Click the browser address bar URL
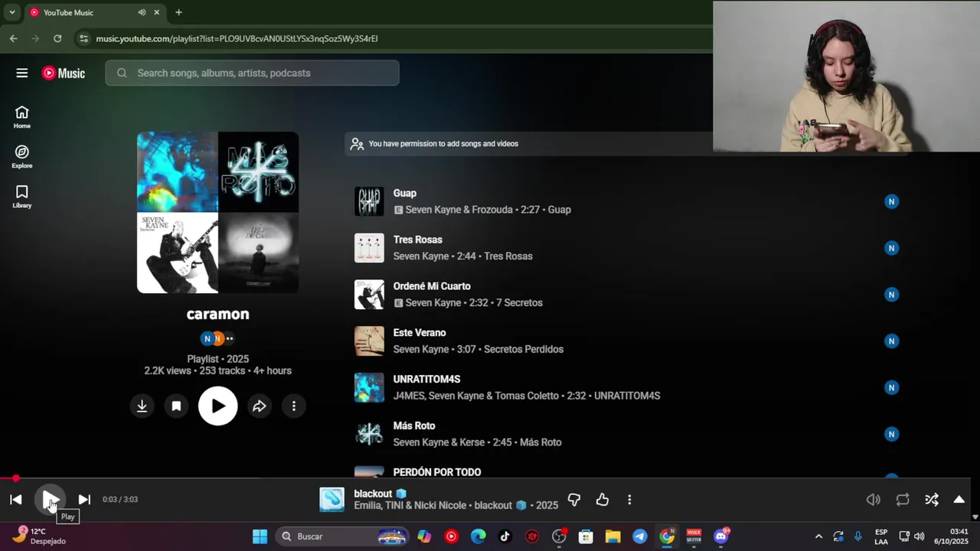Screen dimensions: 980x551 (x=237, y=38)
